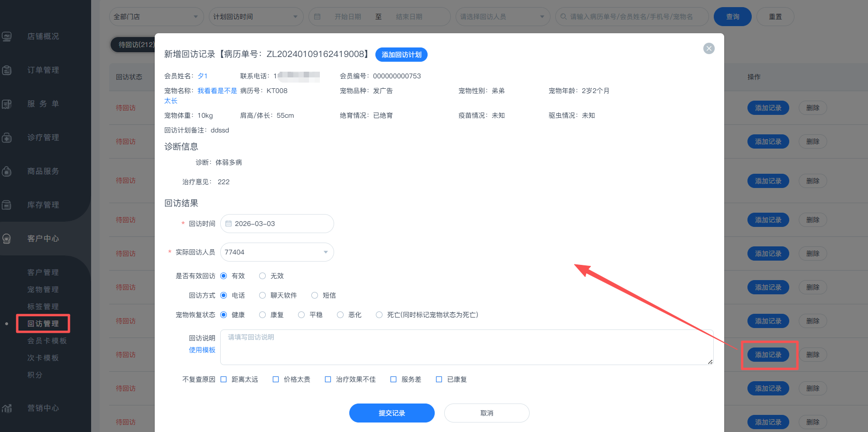Click into the 回访说明 text area
868x432 pixels.
tap(467, 347)
